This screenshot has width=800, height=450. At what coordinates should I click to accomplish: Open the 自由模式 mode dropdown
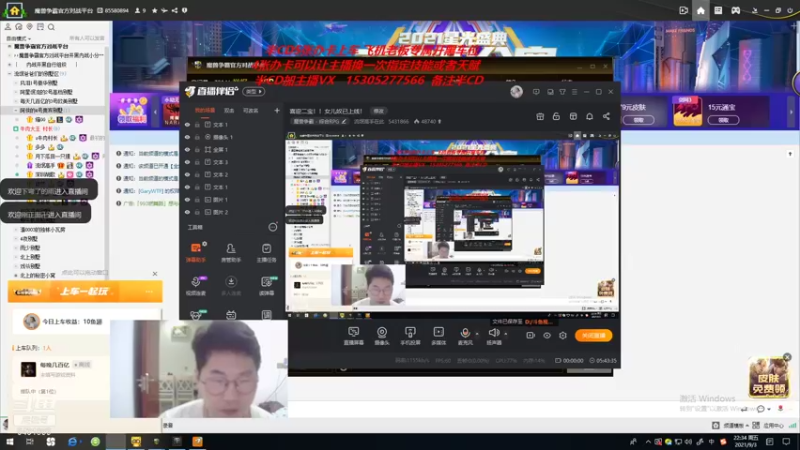[18, 38]
